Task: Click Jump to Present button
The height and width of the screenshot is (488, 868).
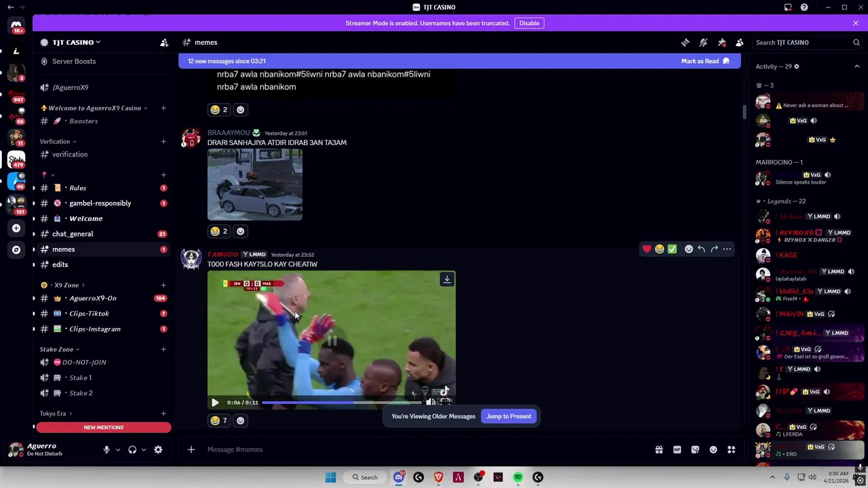Action: [x=509, y=416]
